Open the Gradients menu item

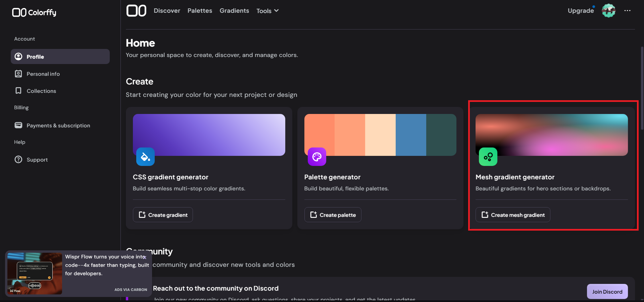234,10
